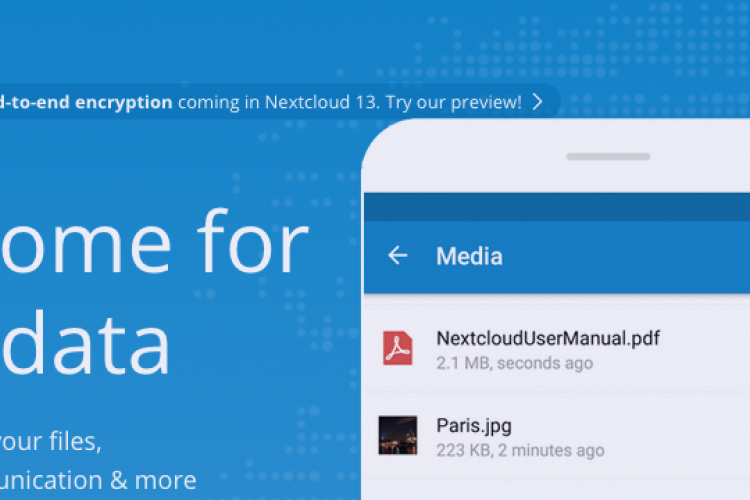Select the Media title in the phone header

tap(469, 256)
